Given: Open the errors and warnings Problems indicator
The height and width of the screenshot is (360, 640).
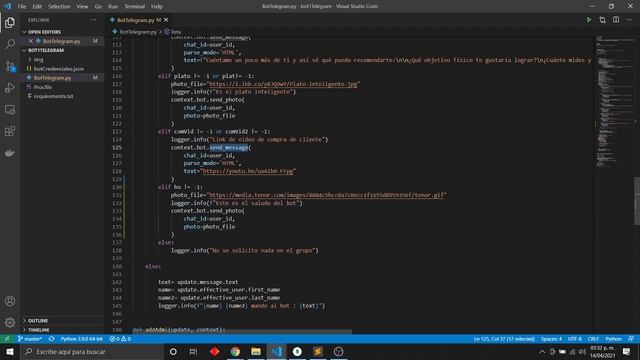Looking at the screenshot, I should (120, 339).
